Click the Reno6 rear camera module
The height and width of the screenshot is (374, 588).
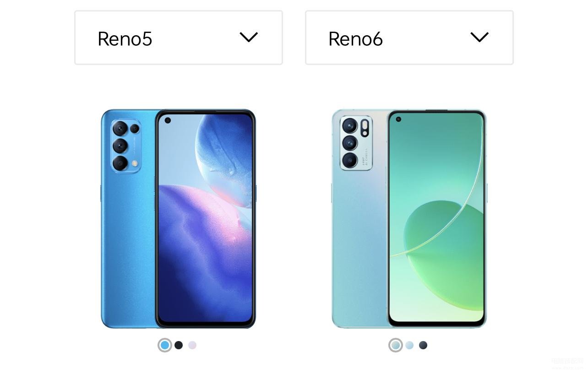(356, 143)
